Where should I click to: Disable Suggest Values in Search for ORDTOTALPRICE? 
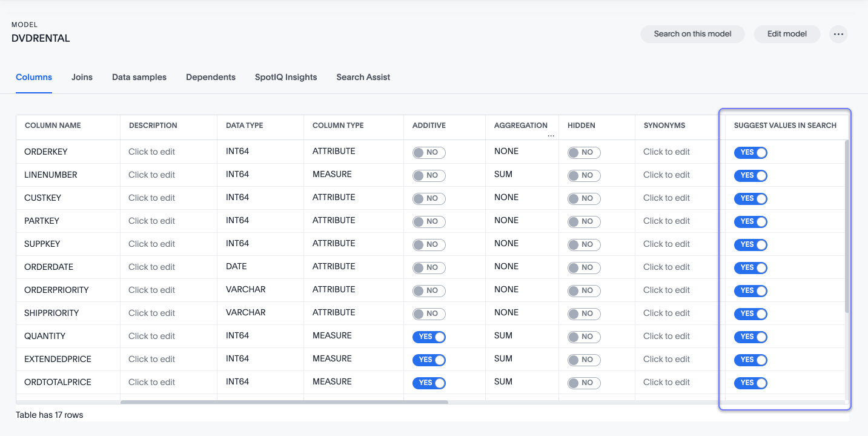750,383
